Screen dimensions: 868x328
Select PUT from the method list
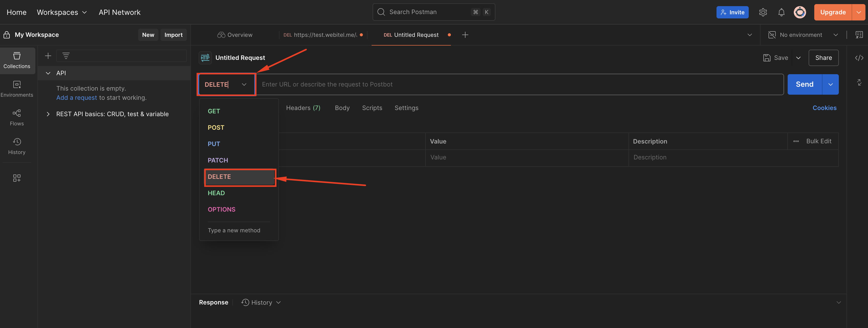pos(239,144)
